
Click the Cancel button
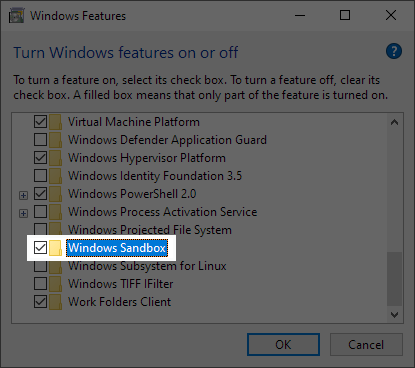366,345
